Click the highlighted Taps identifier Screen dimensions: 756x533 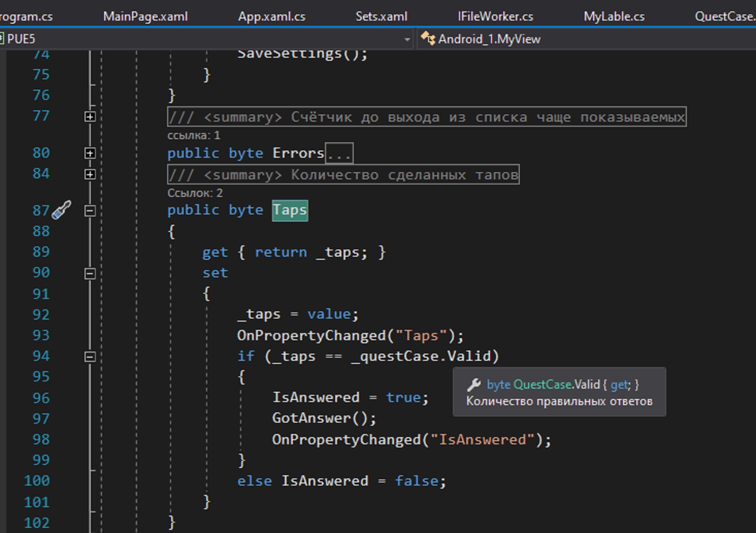pyautogui.click(x=290, y=210)
